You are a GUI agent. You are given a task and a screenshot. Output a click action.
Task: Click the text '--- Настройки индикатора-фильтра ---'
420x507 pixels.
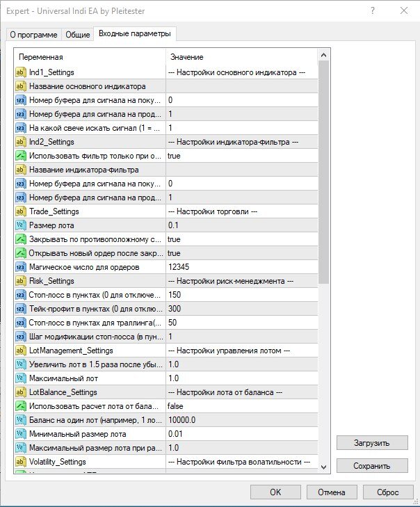pos(233,142)
